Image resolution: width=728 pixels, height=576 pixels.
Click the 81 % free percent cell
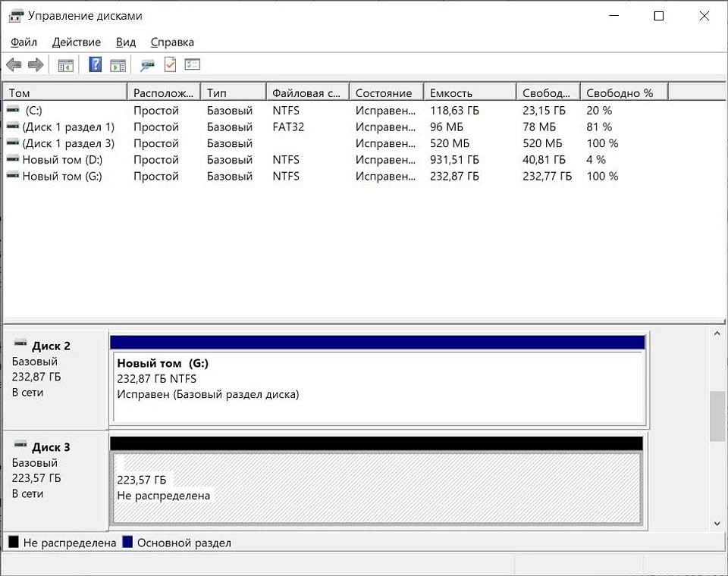tap(599, 127)
